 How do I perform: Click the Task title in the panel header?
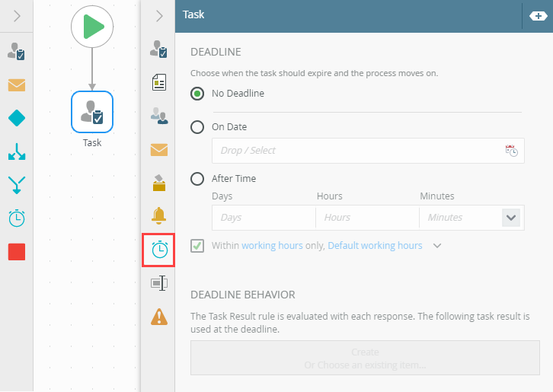pos(193,14)
